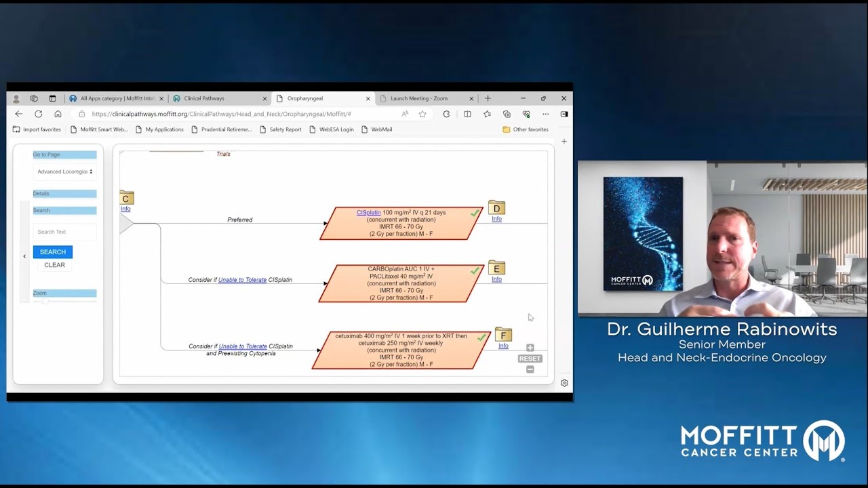The image size is (868, 488).
Task: Open the folder C icon
Action: pyautogui.click(x=126, y=198)
